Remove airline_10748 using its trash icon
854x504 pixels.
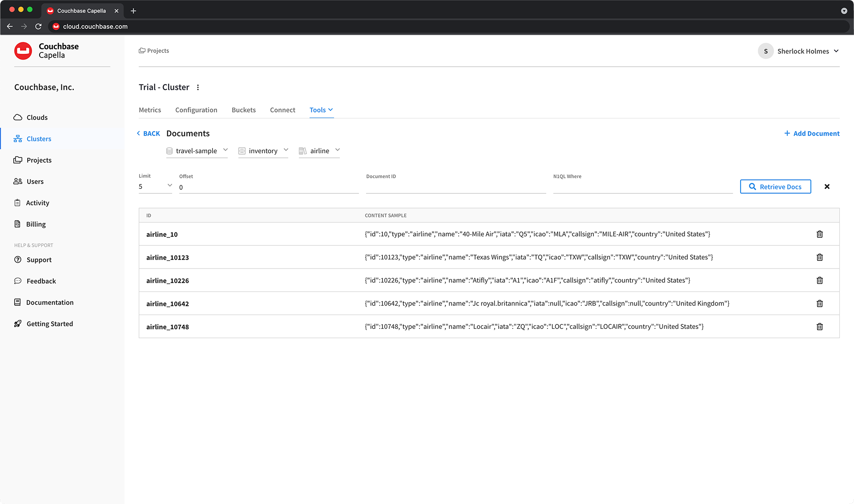(x=819, y=327)
